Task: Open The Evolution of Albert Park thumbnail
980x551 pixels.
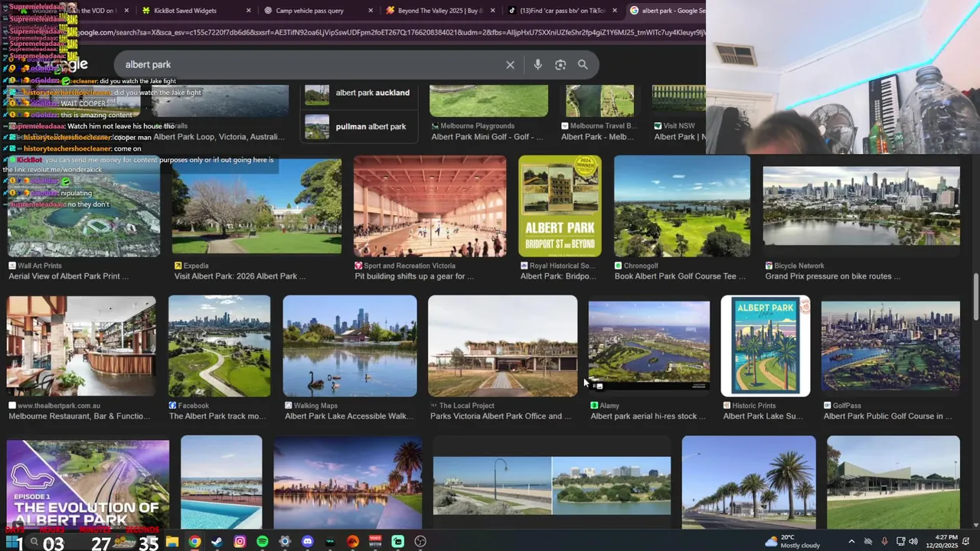Action: (88, 483)
